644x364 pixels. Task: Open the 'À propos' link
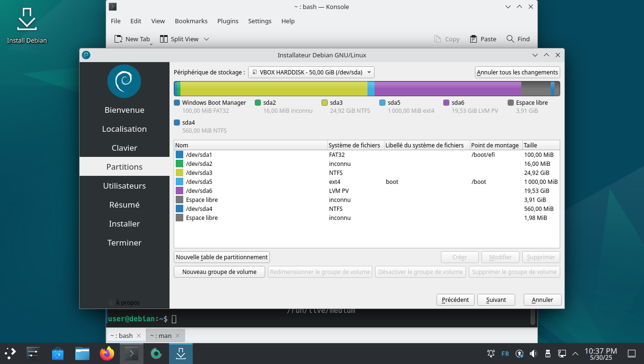pos(124,302)
